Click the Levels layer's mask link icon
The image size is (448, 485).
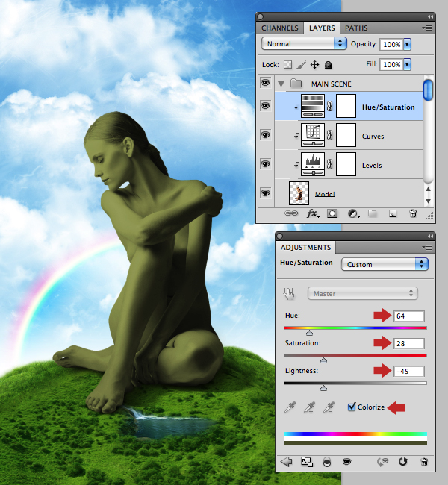coord(330,164)
